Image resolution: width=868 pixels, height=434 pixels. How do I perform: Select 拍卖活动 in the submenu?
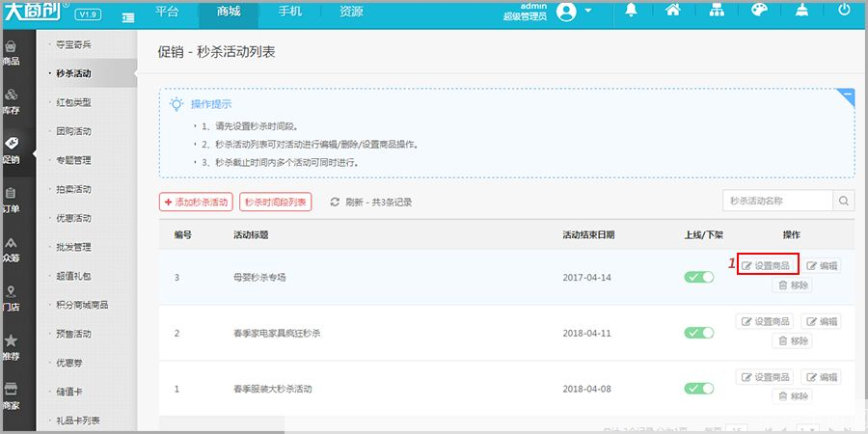73,189
